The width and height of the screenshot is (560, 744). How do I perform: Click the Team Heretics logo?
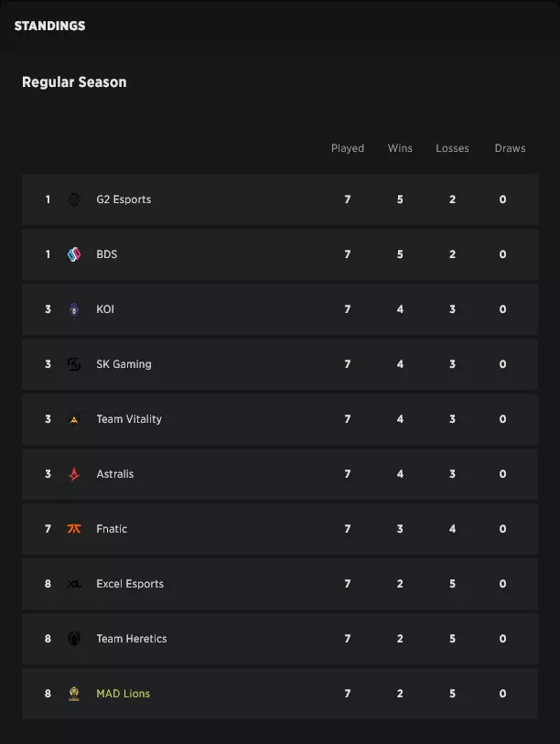pyautogui.click(x=73, y=639)
